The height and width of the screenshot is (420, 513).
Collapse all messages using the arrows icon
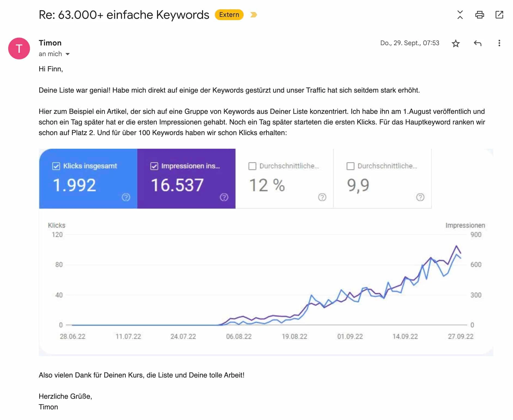click(x=460, y=15)
